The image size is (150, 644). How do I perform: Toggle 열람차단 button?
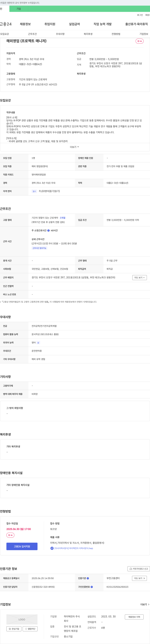(30, 629)
